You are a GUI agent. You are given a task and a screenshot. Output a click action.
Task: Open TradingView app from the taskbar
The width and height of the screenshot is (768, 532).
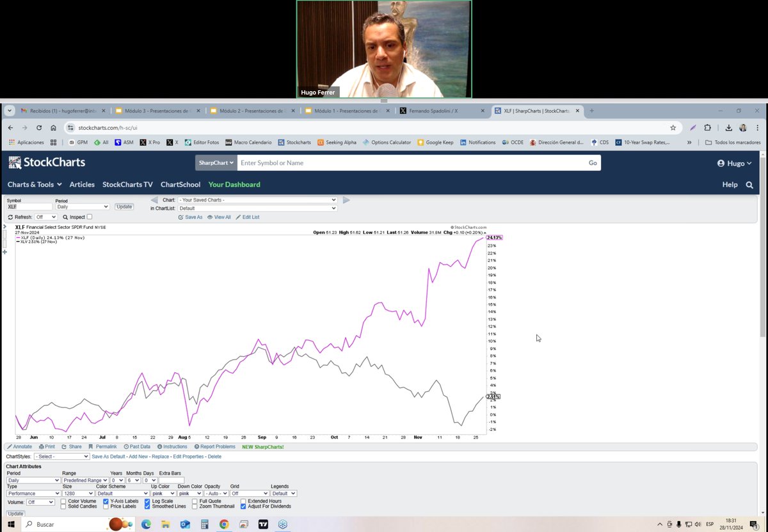[x=263, y=524]
